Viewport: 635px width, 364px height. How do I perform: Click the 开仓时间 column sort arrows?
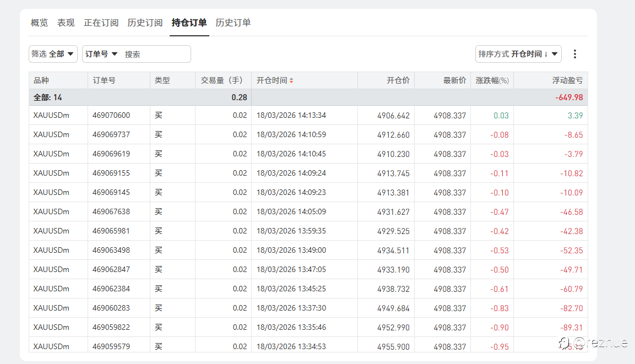[x=291, y=81]
